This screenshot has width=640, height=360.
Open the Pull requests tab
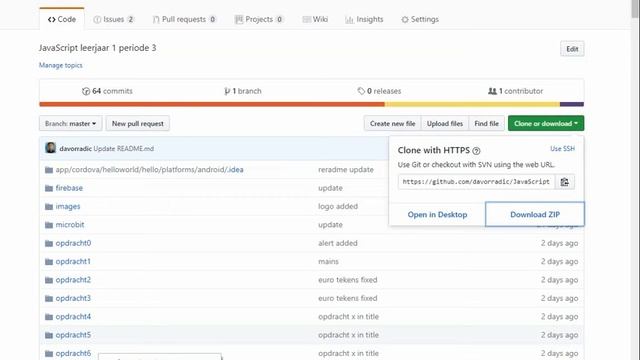[184, 19]
